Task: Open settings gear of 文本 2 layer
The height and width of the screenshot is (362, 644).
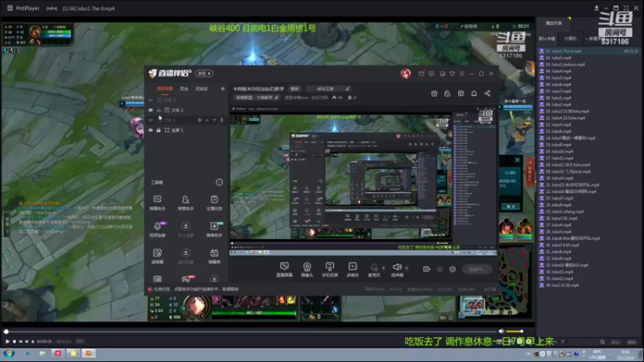Action: click(x=200, y=120)
